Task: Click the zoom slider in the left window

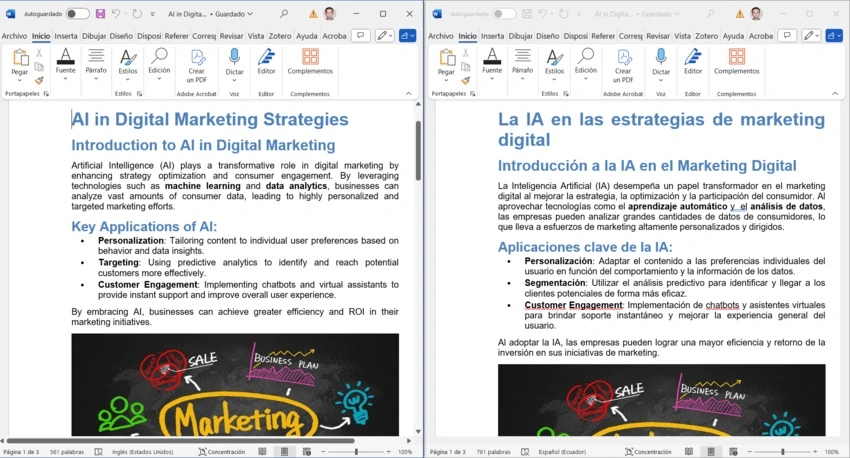Action: point(356,451)
